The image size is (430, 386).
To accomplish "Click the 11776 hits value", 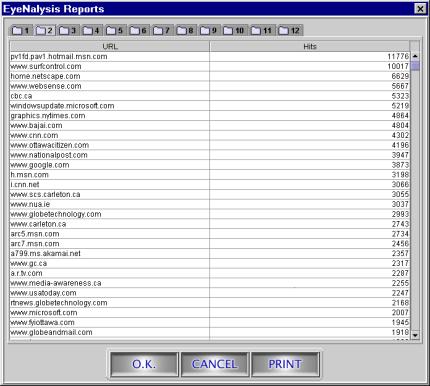I will 398,56.
